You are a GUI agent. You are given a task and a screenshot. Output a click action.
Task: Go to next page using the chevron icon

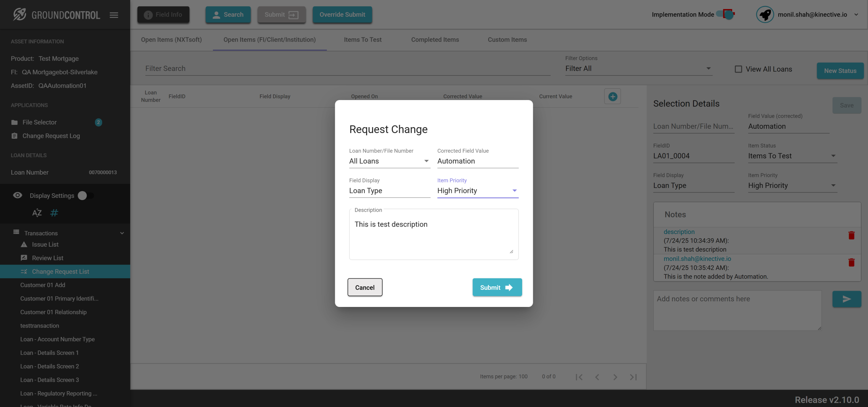[x=615, y=377]
